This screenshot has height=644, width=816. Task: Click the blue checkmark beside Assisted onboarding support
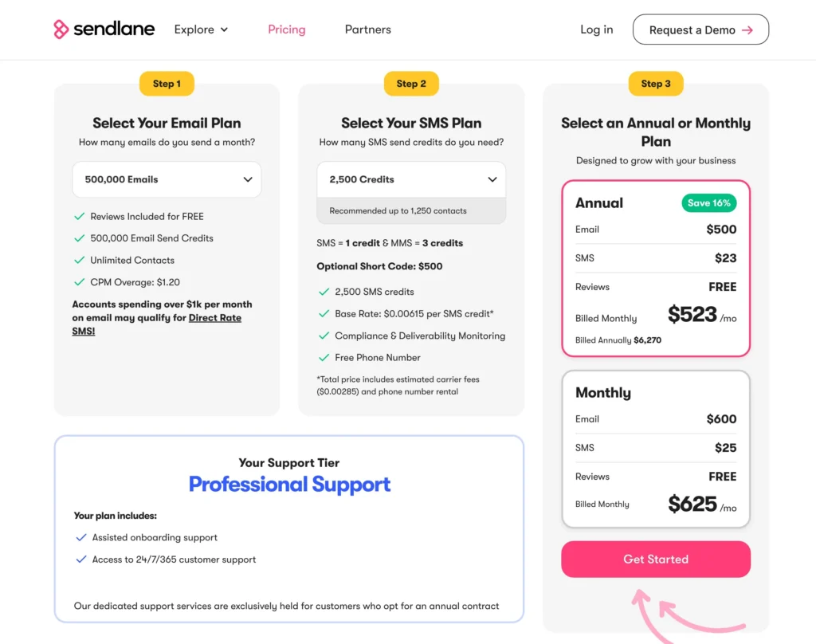[81, 537]
